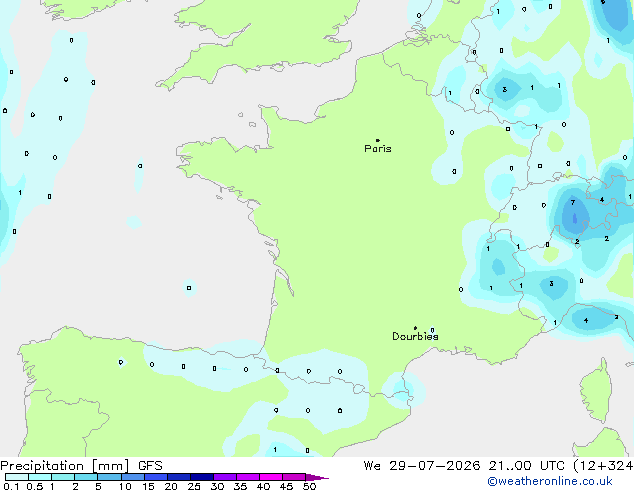Click the 5–10 mm legend color
634x490 pixels.
coord(109,477)
